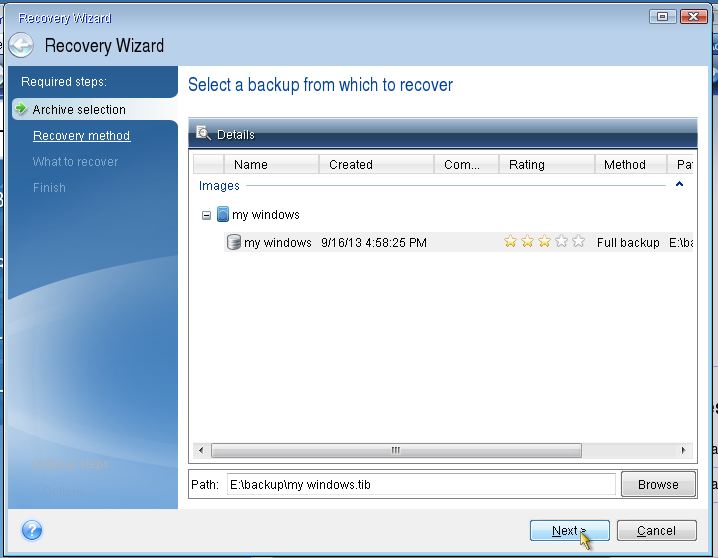Click in the Path input field
This screenshot has width=718, height=558.
pos(421,484)
